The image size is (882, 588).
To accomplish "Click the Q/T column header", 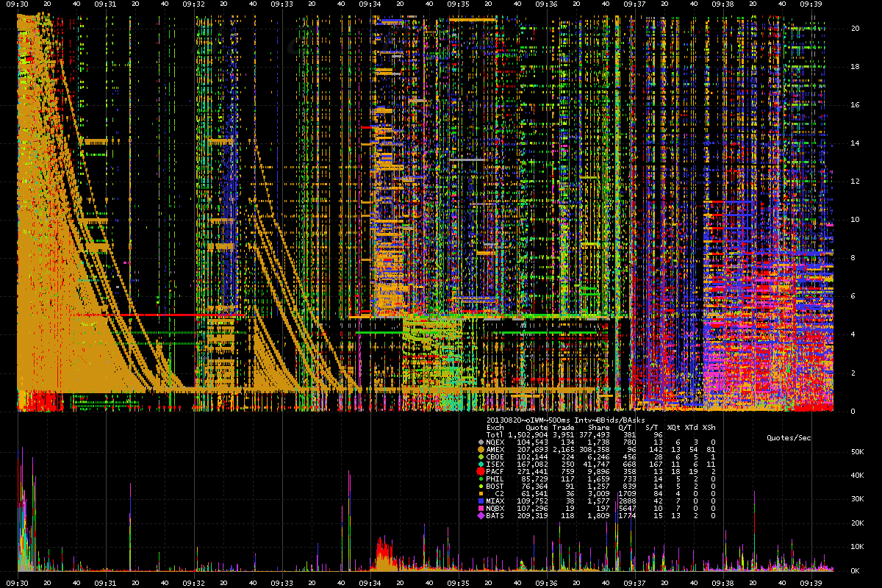I will [625, 427].
